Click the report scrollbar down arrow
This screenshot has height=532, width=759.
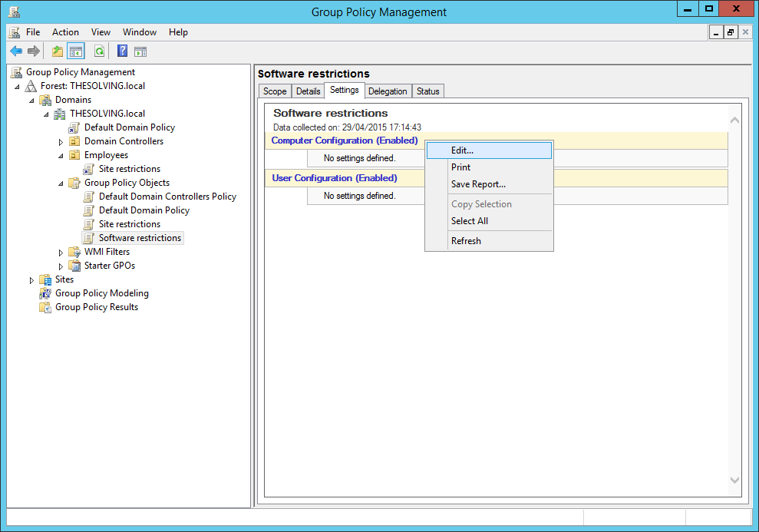(734, 480)
